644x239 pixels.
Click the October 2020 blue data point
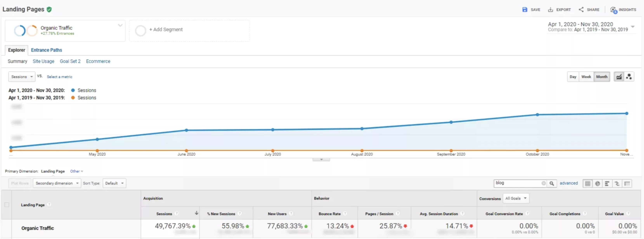pyautogui.click(x=537, y=115)
